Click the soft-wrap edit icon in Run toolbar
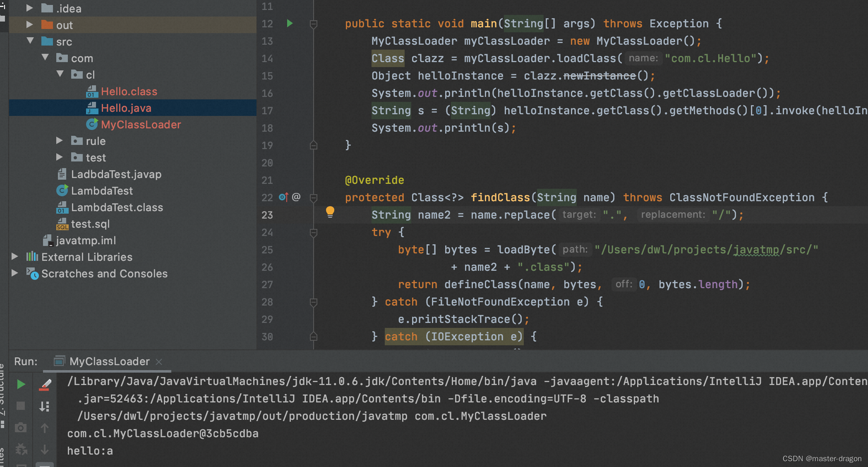Screen dimensions: 868x467 [45, 385]
